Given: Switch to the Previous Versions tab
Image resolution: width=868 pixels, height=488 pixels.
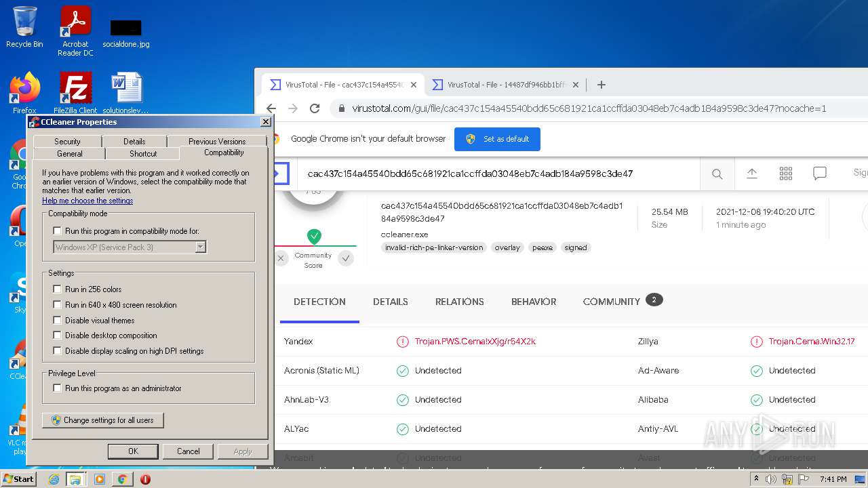Looking at the screenshot, I should point(217,141).
